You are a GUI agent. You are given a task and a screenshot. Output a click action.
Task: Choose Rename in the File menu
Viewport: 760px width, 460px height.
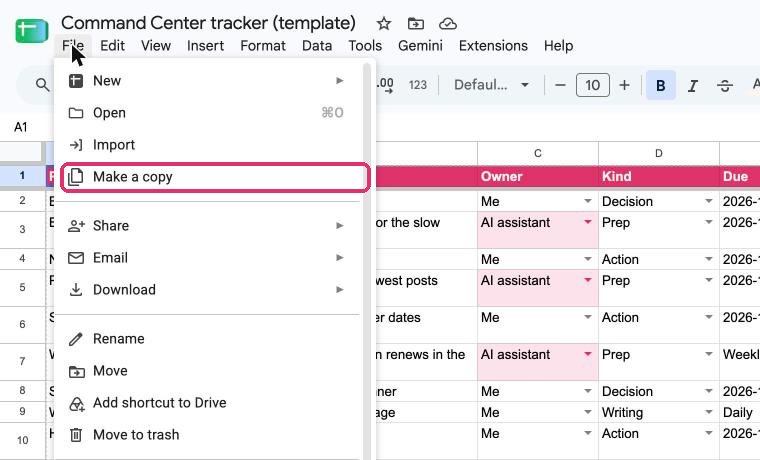point(207,338)
